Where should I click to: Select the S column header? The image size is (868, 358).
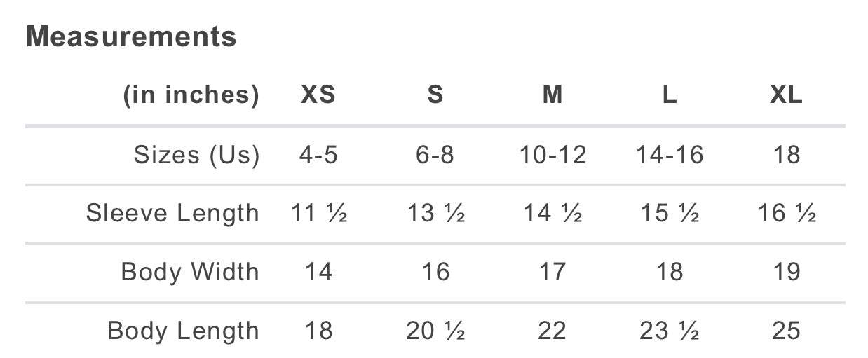(435, 95)
